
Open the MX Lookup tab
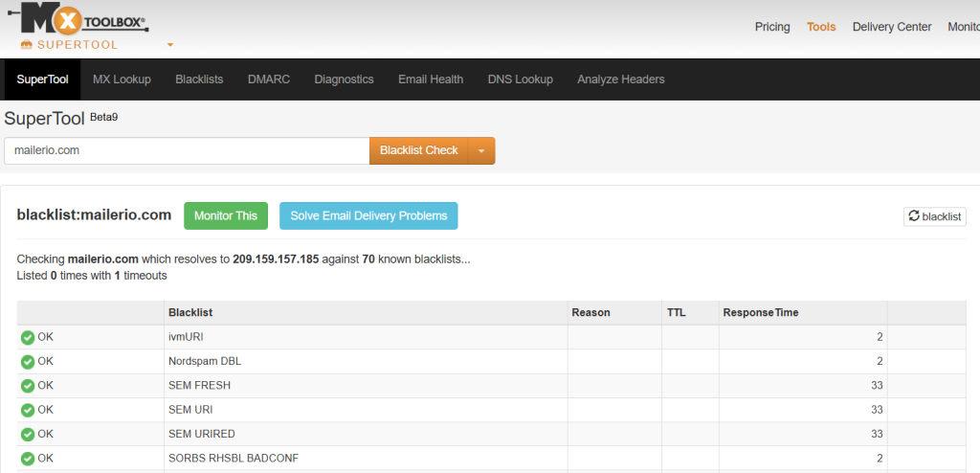(x=122, y=79)
